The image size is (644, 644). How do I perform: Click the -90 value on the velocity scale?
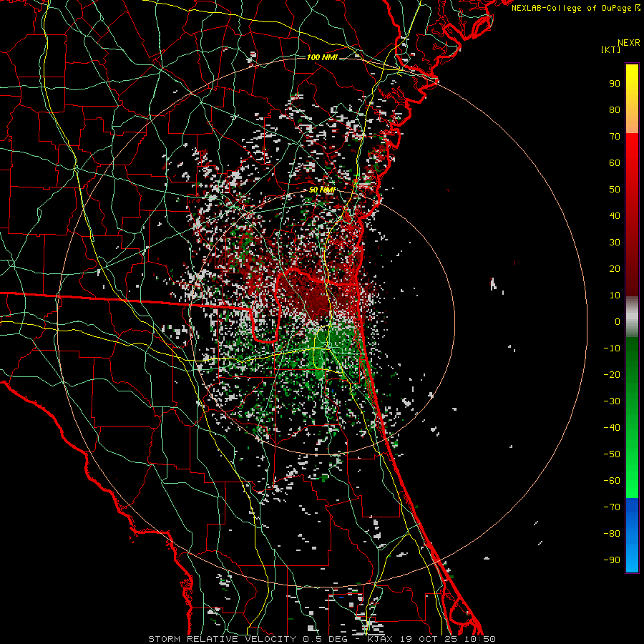(x=612, y=560)
